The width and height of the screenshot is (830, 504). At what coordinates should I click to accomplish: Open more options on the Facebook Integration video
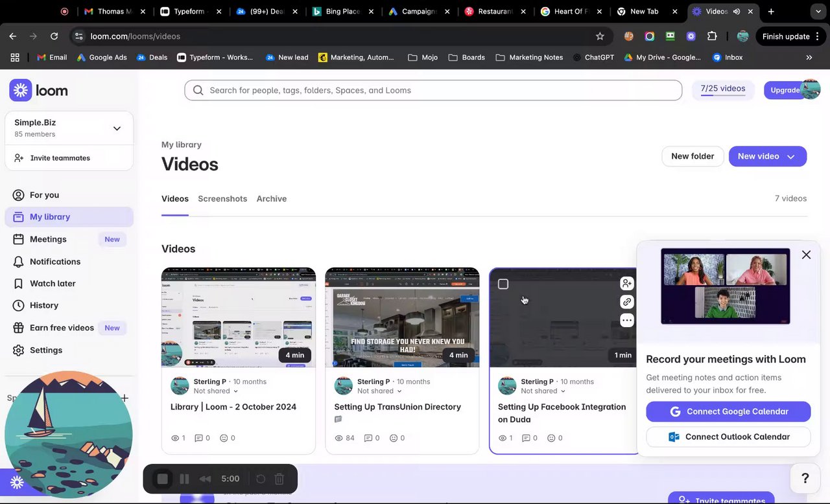pyautogui.click(x=626, y=320)
